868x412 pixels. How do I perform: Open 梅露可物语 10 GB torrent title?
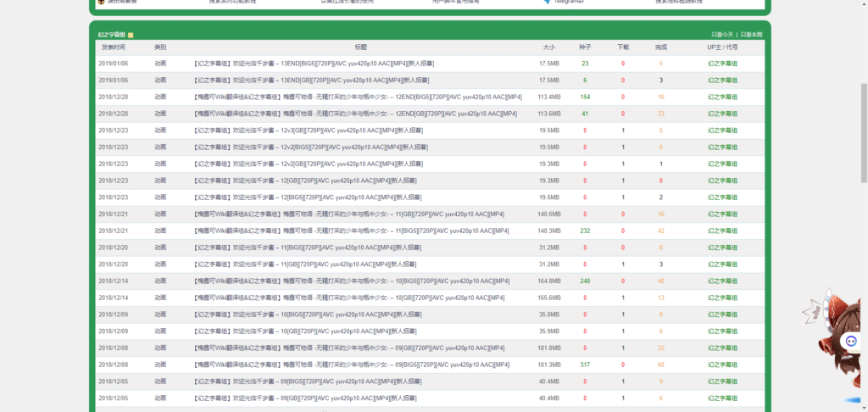coord(349,298)
